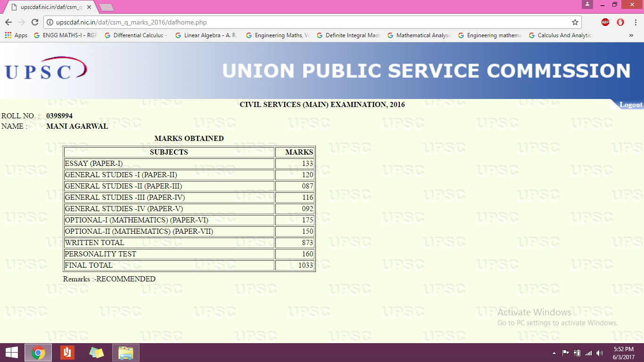Go back to the previous page
Screen dimensions: 644x362
point(8,22)
